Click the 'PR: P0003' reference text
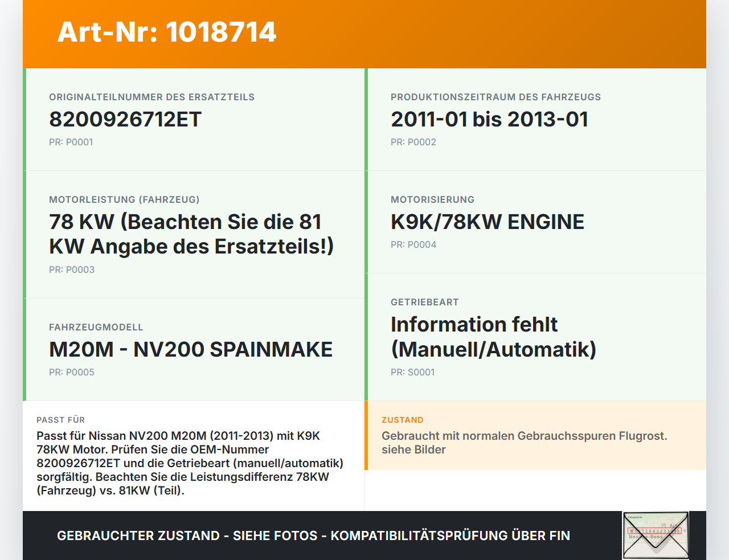The width and height of the screenshot is (729, 560). coord(72,269)
